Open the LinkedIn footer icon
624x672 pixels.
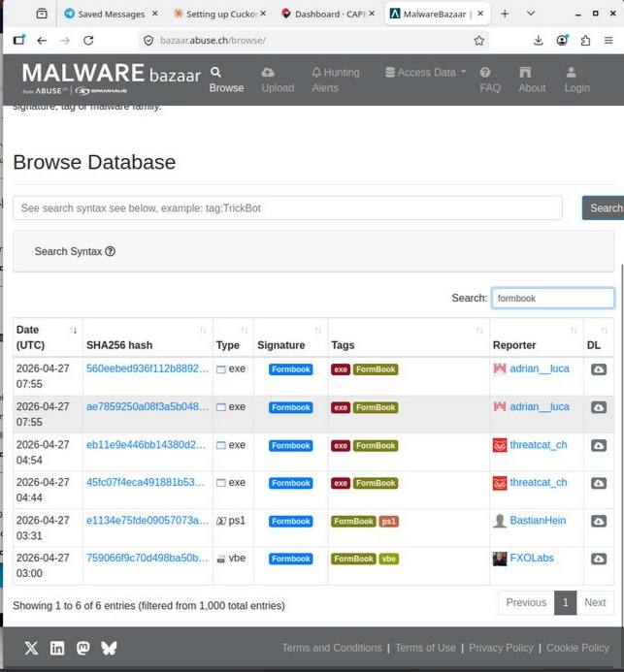point(57,648)
